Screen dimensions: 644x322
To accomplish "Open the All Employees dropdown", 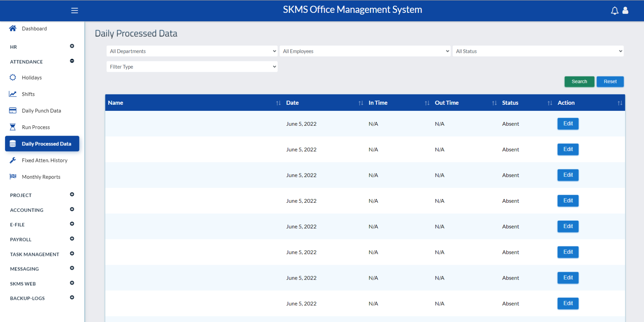I will pos(365,51).
